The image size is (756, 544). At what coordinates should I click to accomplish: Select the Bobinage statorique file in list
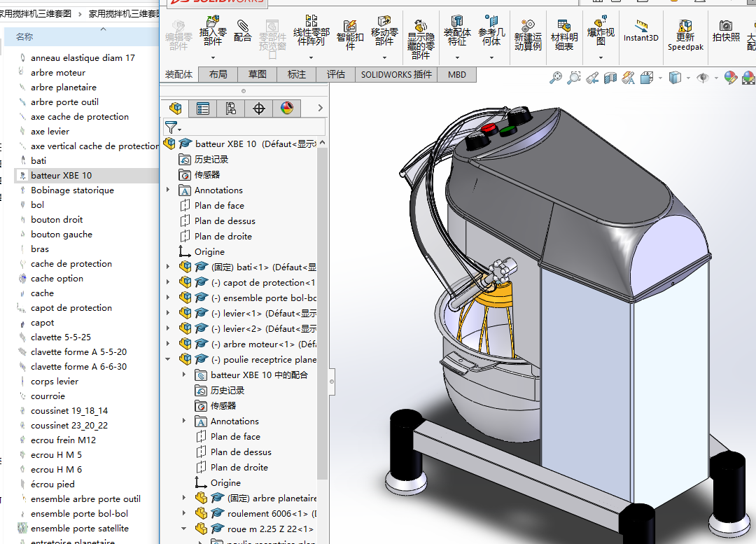click(x=72, y=190)
